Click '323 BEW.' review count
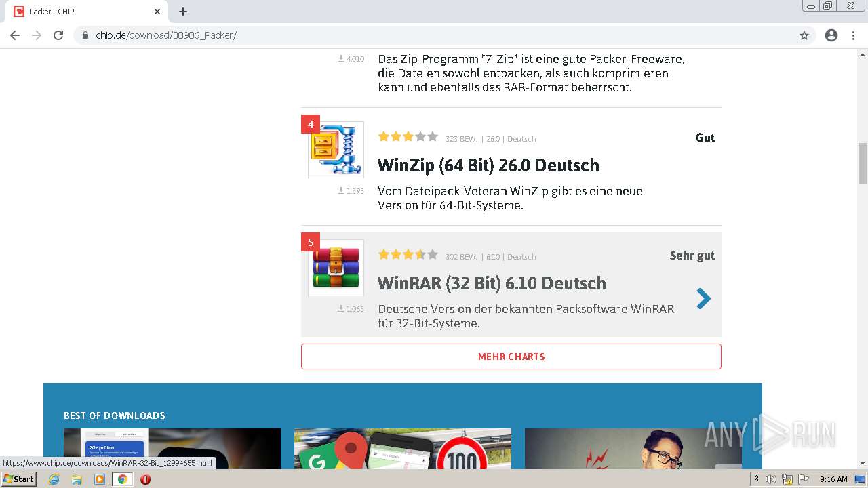This screenshot has width=868, height=488. 461,139
